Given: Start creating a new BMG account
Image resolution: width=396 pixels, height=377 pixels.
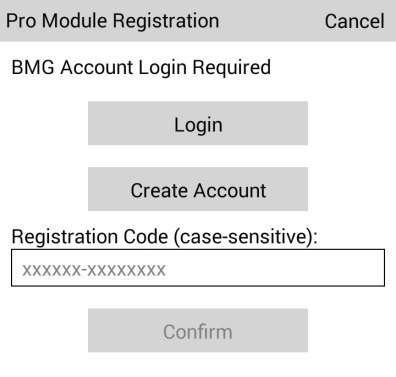Looking at the screenshot, I should [198, 189].
